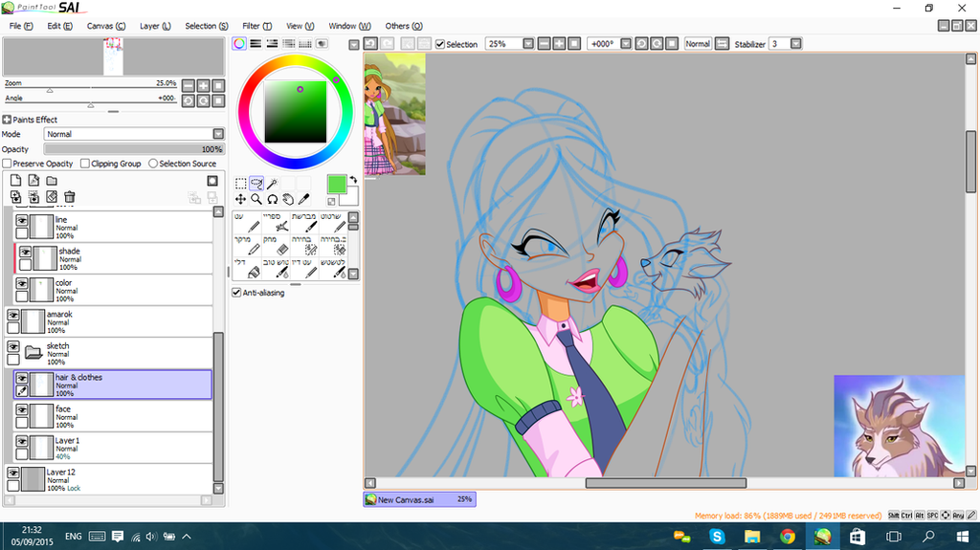Click zoom in plus button in toolbar

[559, 44]
